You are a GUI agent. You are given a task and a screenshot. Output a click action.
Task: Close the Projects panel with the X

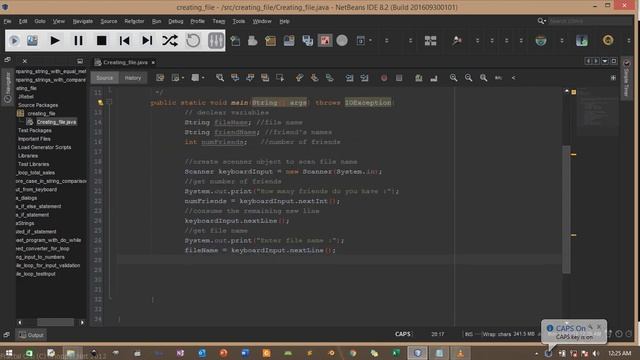click(x=24, y=61)
